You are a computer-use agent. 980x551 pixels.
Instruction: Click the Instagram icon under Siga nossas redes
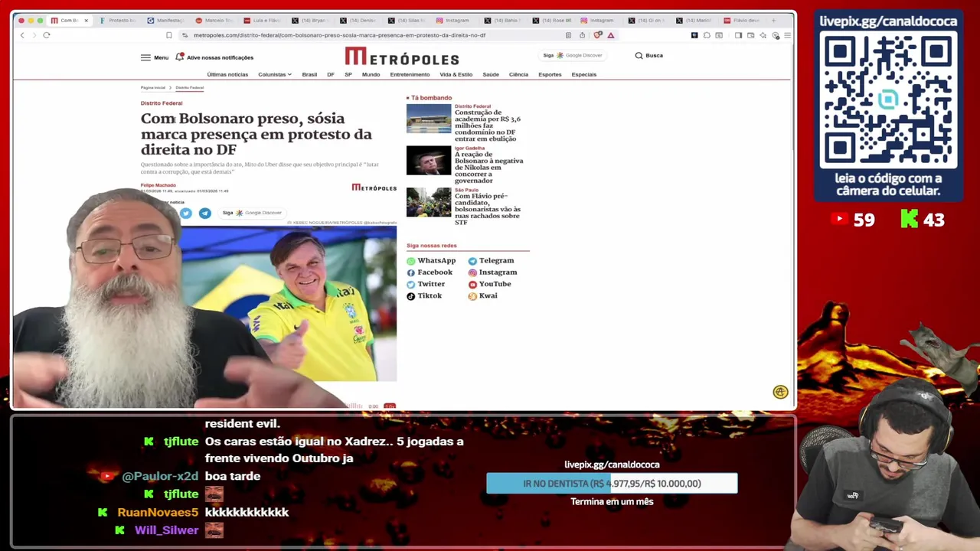click(472, 272)
